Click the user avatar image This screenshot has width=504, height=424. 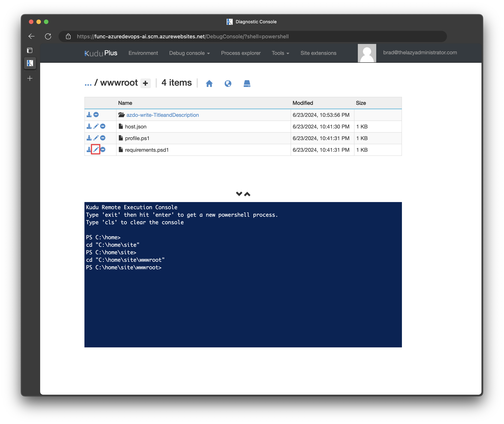367,53
